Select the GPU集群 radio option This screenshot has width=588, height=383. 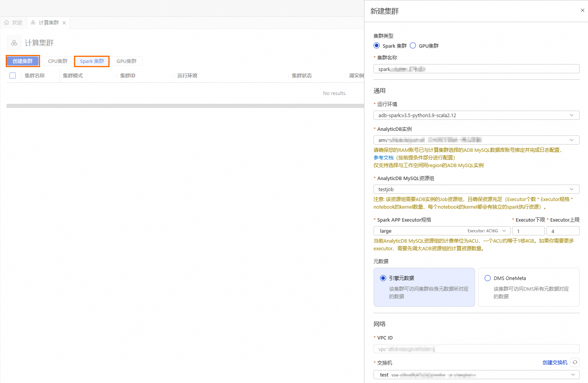coord(413,45)
